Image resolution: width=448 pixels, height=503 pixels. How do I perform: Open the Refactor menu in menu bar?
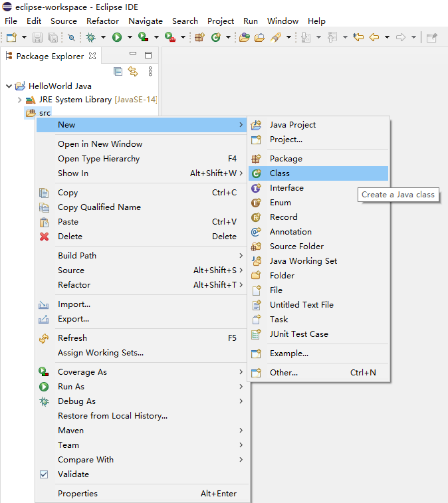[102, 21]
